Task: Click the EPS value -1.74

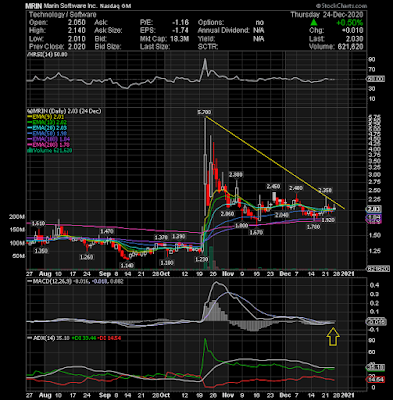Action: point(180,30)
